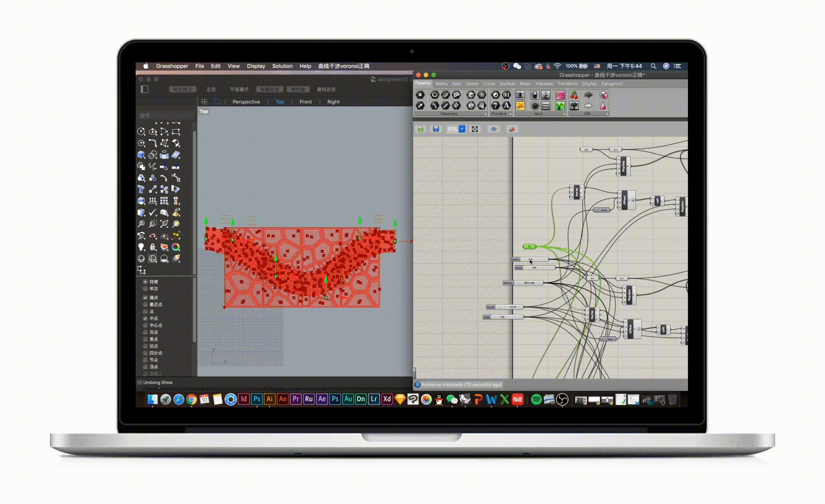The width and height of the screenshot is (825, 504).
Task: Click the tree icon in the Util panel
Action: [x=574, y=106]
